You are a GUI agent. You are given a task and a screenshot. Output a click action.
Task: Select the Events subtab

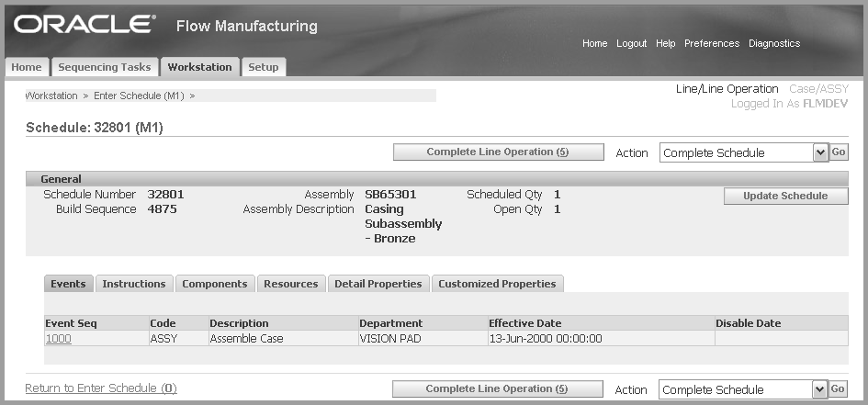pos(68,284)
